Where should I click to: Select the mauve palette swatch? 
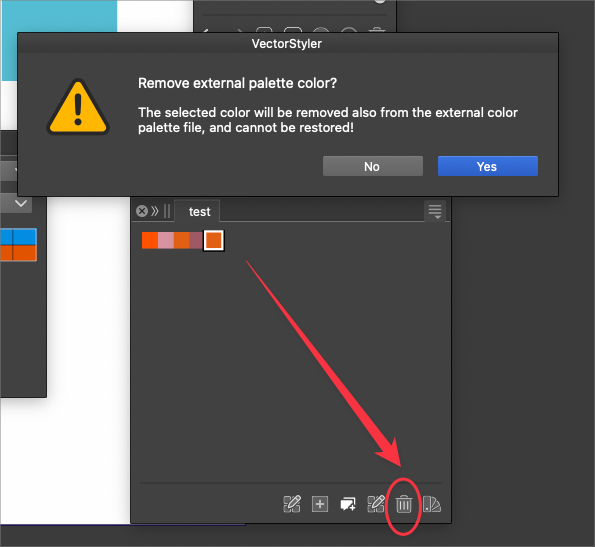[x=196, y=240]
